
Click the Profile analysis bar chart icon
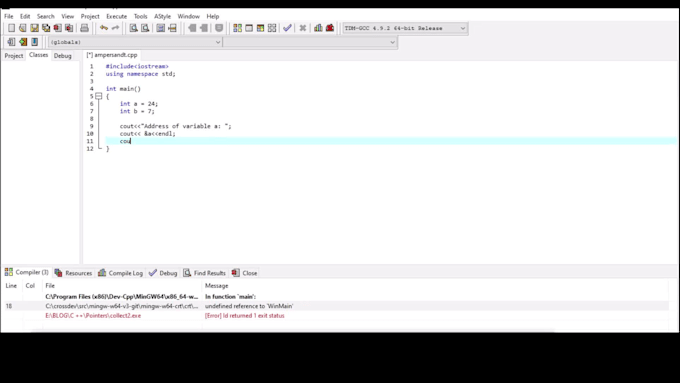(x=318, y=28)
